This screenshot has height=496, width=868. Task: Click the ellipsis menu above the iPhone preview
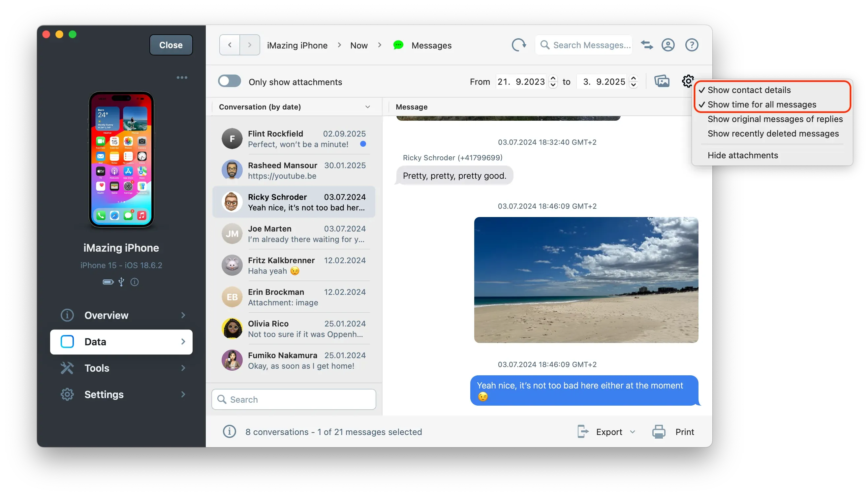point(182,77)
